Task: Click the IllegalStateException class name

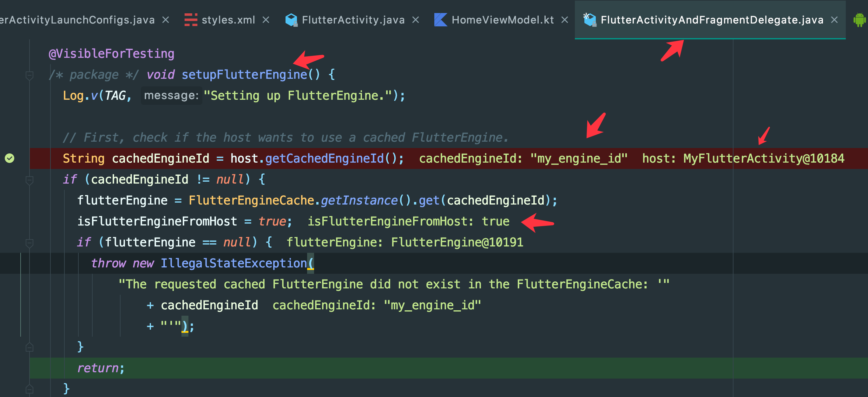Action: coord(234,263)
